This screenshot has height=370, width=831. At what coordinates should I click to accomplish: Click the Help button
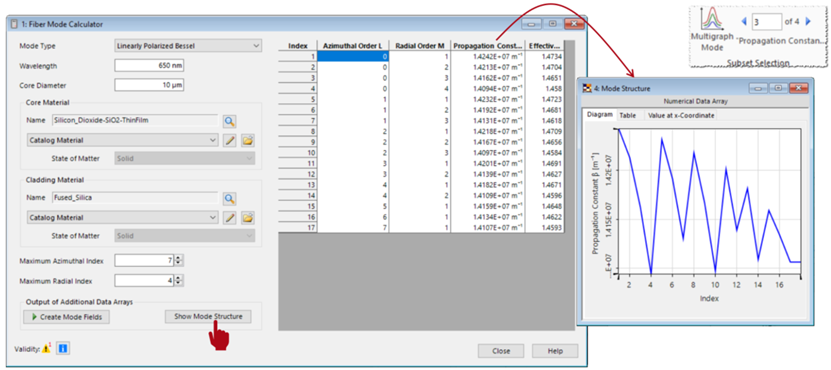point(555,351)
